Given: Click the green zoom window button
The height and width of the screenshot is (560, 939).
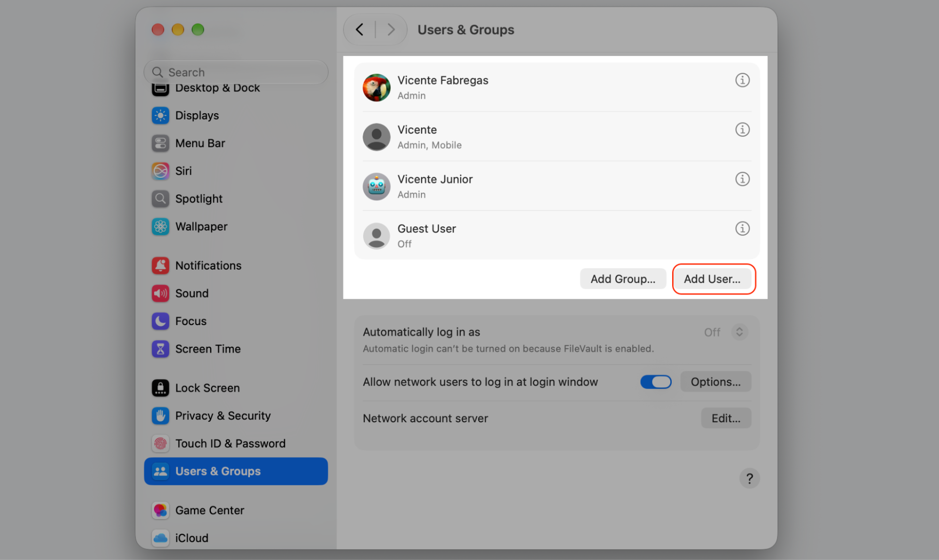Looking at the screenshot, I should tap(198, 30).
